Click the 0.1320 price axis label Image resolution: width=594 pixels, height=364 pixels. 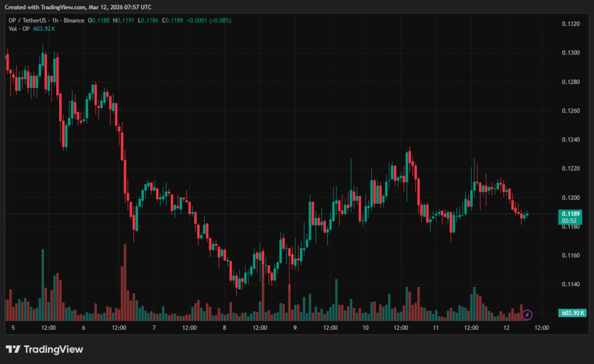[x=571, y=24]
